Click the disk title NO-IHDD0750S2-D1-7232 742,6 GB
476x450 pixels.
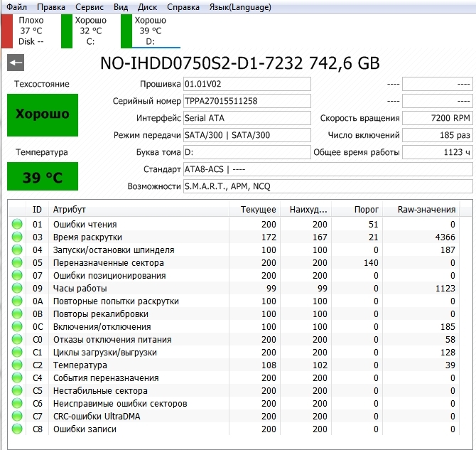(x=240, y=63)
